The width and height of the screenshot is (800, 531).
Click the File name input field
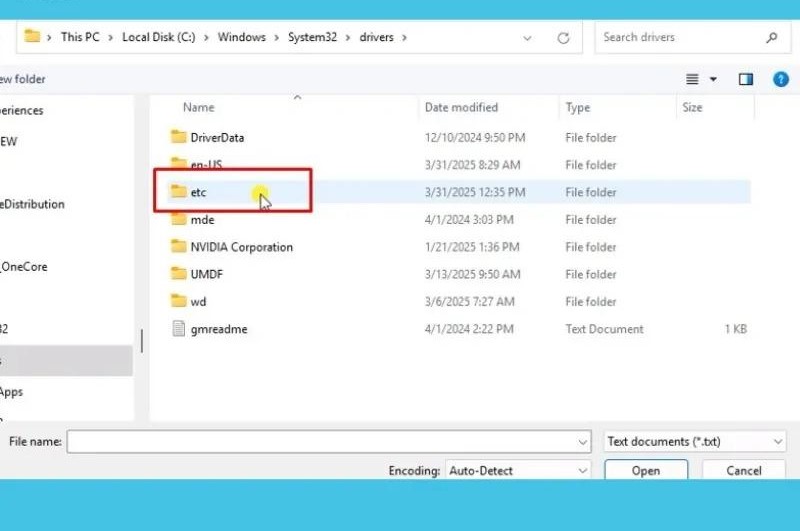pos(329,442)
